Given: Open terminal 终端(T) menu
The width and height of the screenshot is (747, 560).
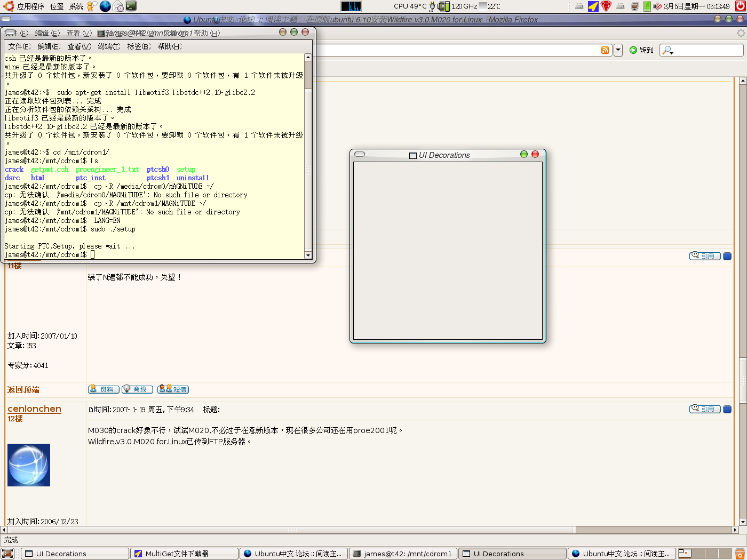Looking at the screenshot, I should 109,46.
